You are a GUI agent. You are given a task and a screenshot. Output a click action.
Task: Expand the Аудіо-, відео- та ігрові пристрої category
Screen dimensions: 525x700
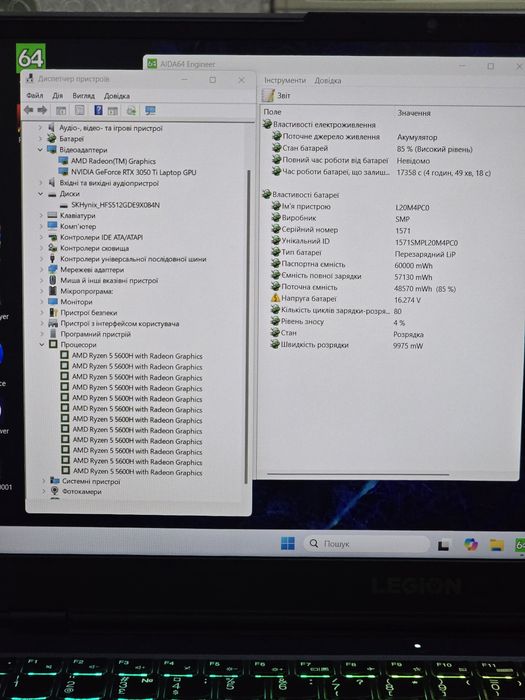coord(40,128)
